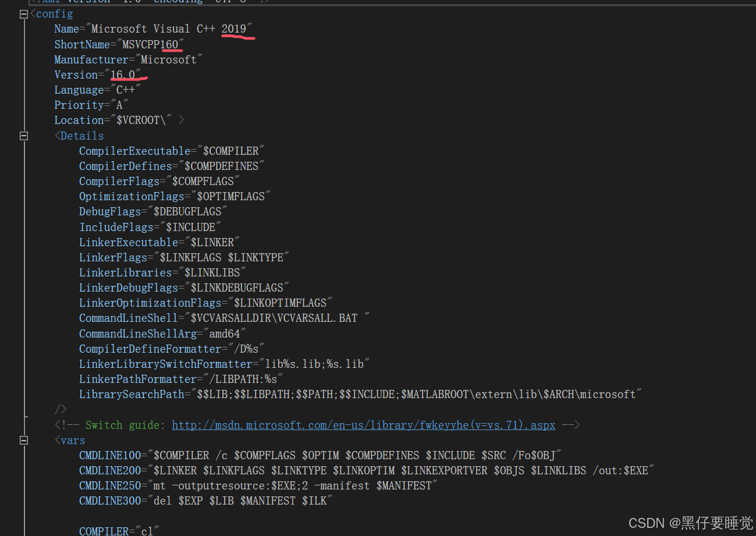Click the LinkerFlags variable $LINKFLAGS
756x536 pixels.
click(190, 257)
